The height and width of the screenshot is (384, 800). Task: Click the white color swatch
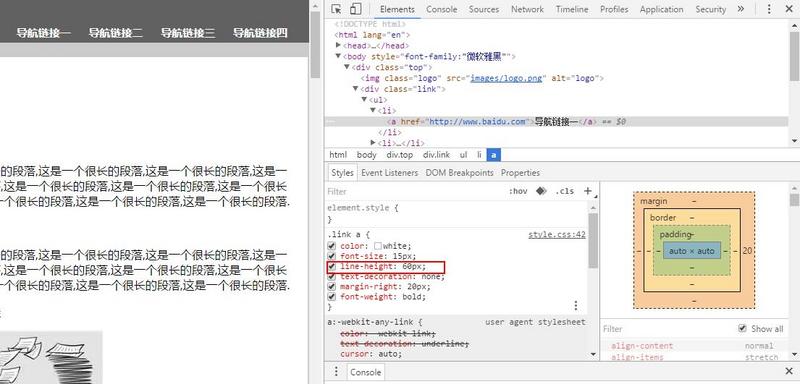click(378, 246)
